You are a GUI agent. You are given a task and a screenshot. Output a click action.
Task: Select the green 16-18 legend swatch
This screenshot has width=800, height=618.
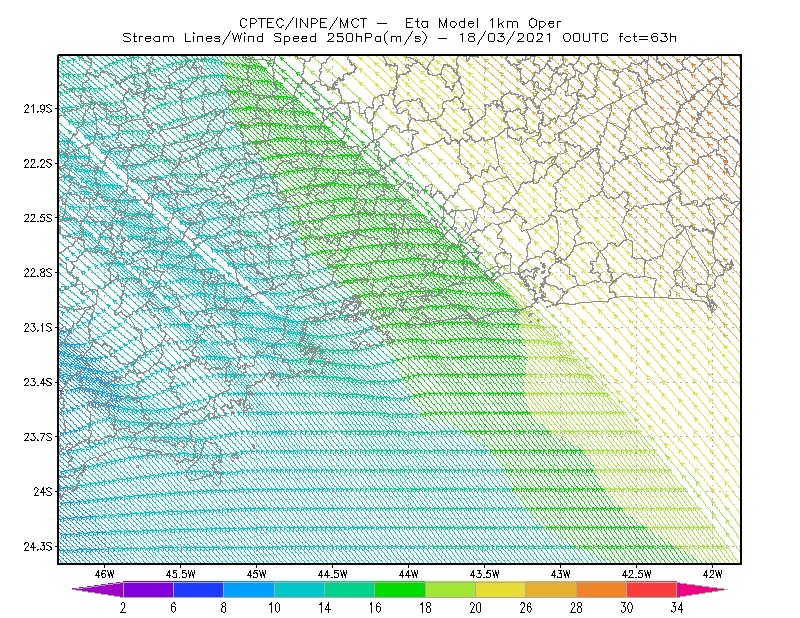coord(400,589)
